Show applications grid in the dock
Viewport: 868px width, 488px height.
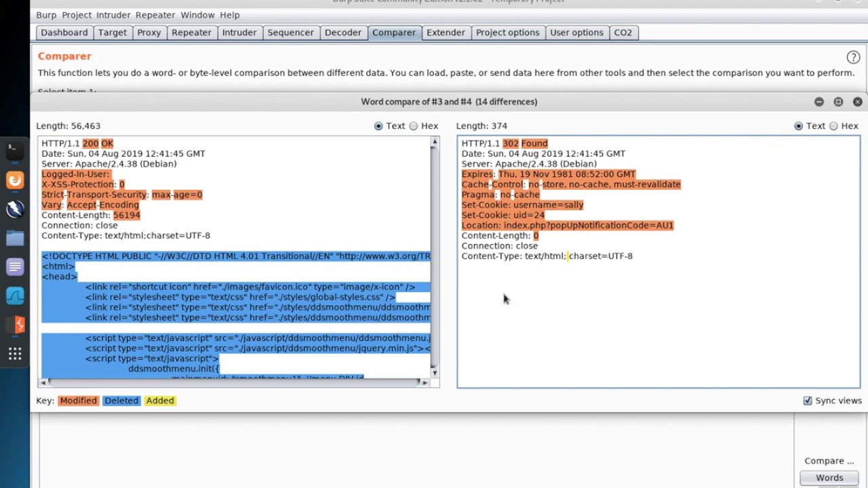coord(15,354)
